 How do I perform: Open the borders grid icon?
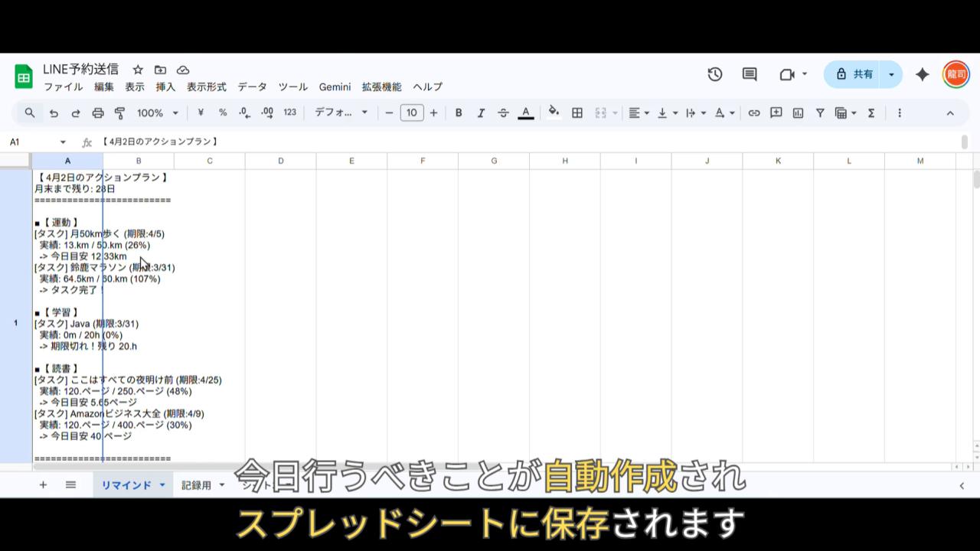pos(577,113)
